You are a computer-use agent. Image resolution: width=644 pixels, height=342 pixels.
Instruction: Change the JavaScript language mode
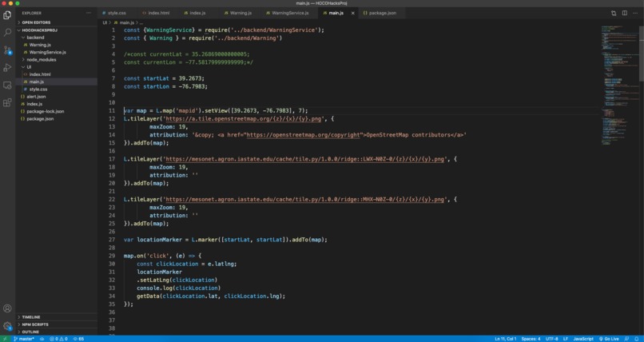point(583,339)
